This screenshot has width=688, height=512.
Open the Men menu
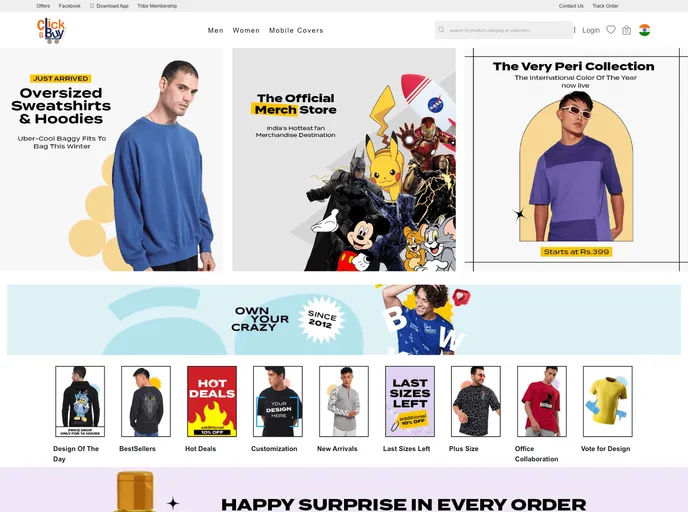tap(215, 30)
